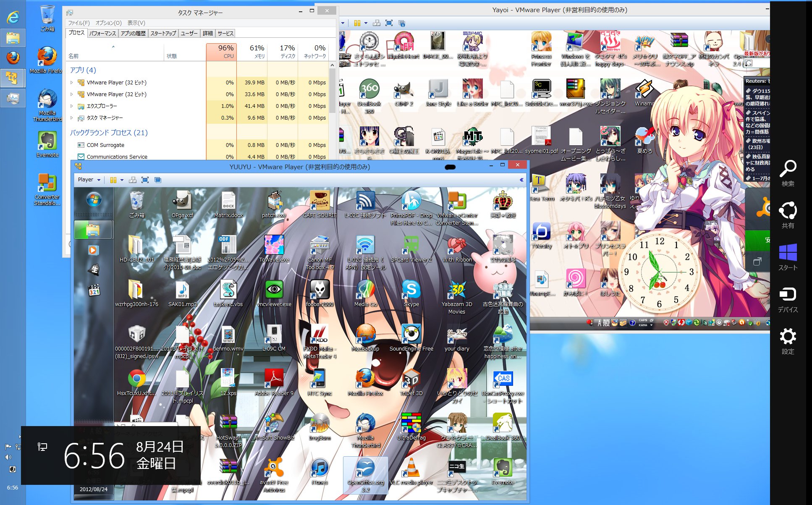The width and height of the screenshot is (812, 505).
Task: Select COM Surrogate background process
Action: tap(198, 145)
